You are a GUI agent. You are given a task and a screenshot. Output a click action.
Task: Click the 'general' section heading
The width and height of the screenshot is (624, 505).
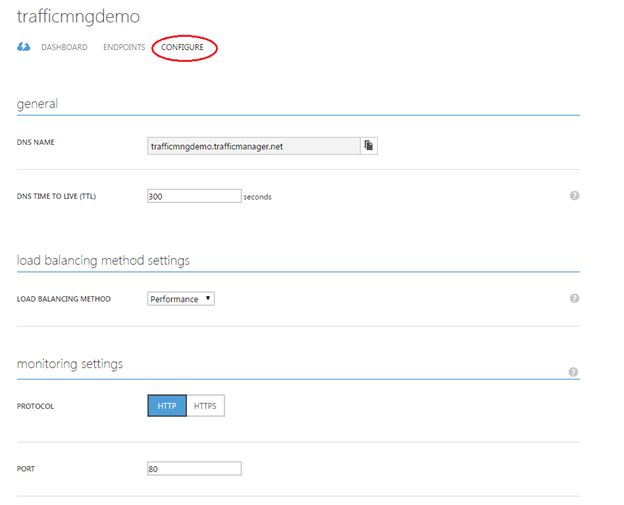pyautogui.click(x=37, y=104)
